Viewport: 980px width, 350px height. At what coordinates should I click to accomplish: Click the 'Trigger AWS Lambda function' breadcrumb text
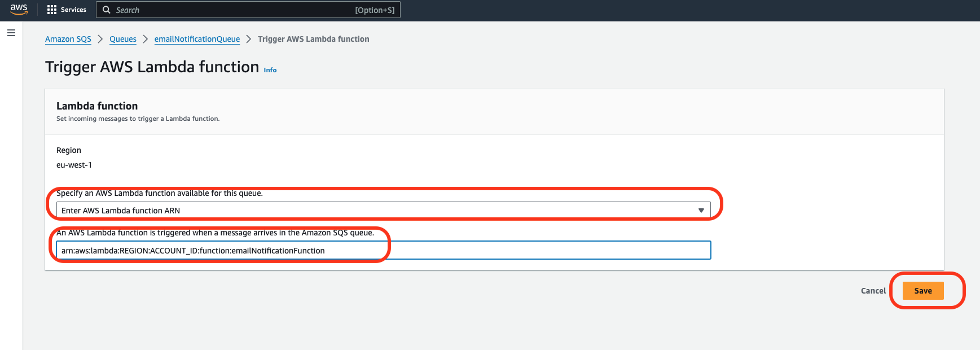coord(314,39)
